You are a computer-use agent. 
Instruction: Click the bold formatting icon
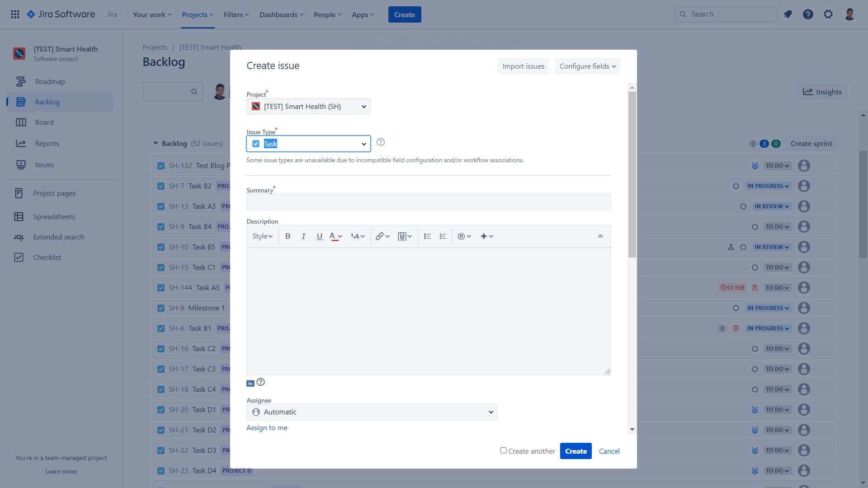(x=288, y=237)
